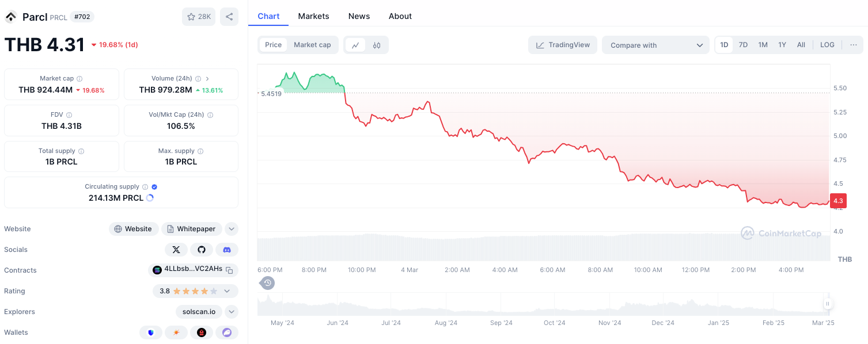Click the 5.4519 opening price label

pyautogui.click(x=271, y=94)
